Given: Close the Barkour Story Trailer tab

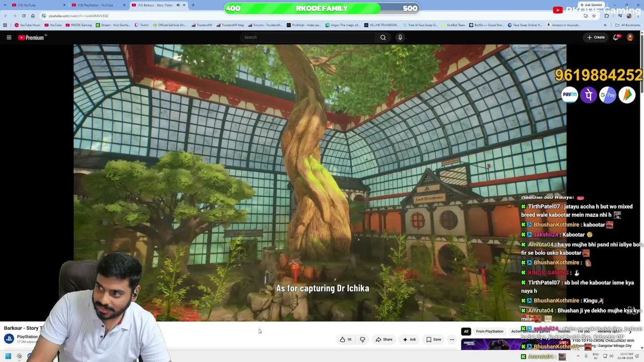Looking at the screenshot, I should coord(184,5).
